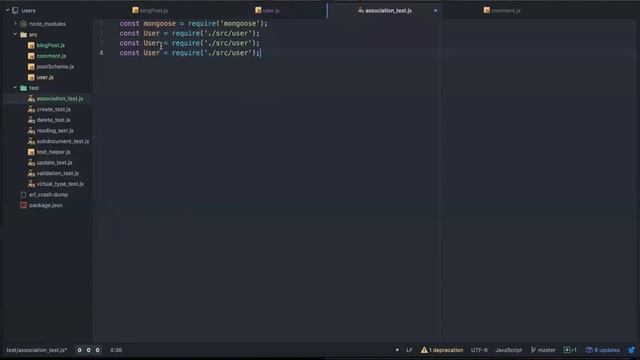The width and height of the screenshot is (640, 360).
Task: Collapse the users project root chevron
Action: (x=8, y=10)
